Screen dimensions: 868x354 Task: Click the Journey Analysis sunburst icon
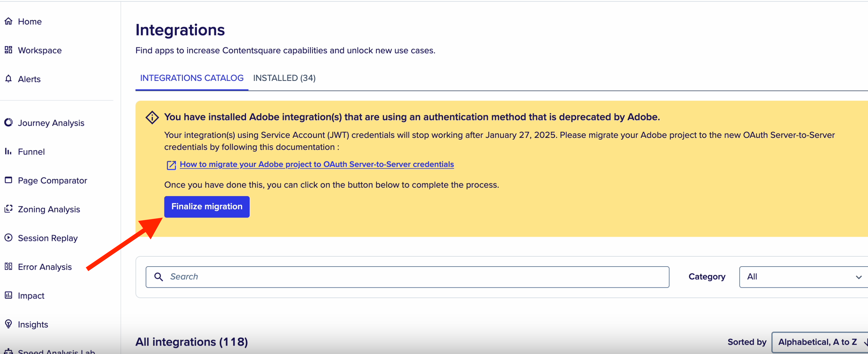pyautogui.click(x=8, y=122)
